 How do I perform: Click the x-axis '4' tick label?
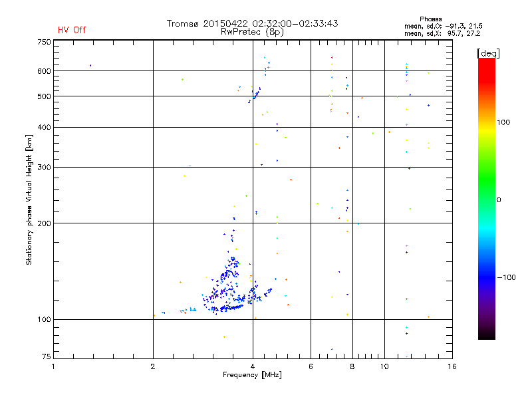pos(253,366)
